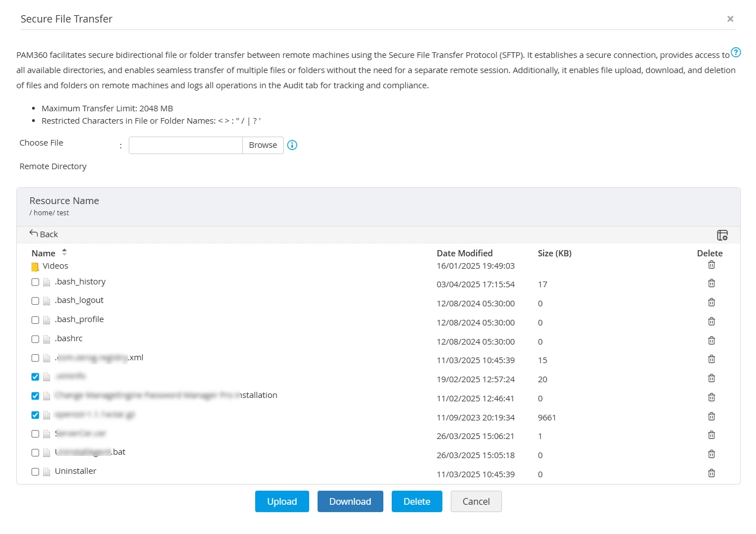Click trash icon for .bashrc row

click(x=712, y=341)
